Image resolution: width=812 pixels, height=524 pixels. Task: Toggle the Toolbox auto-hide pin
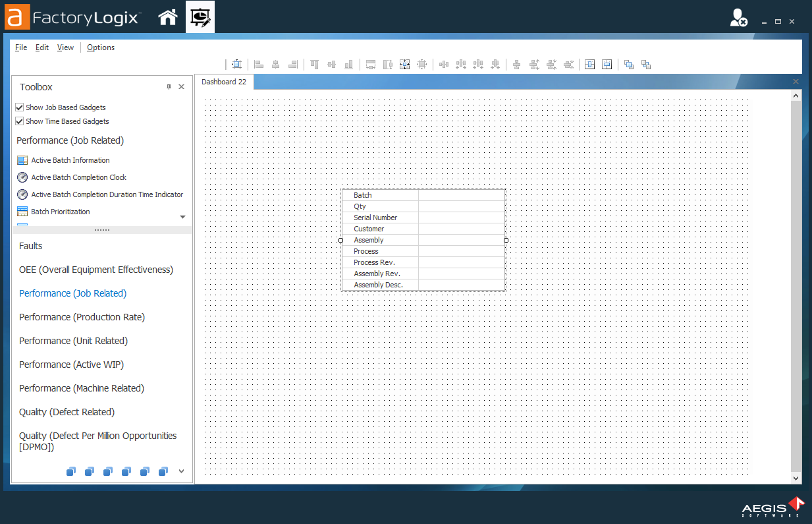[x=169, y=86]
